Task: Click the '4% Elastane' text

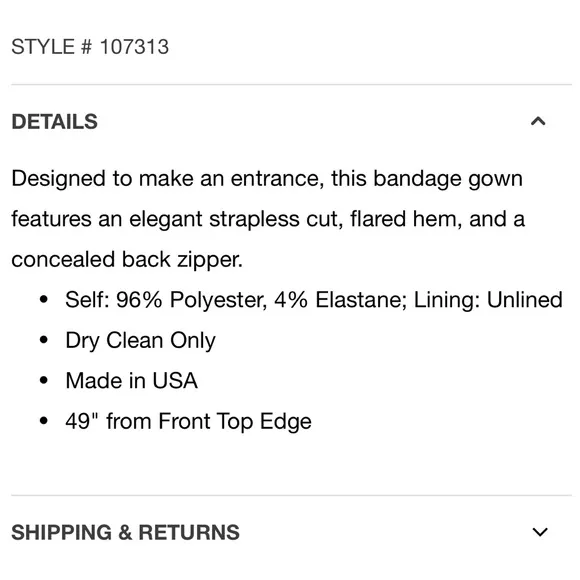Action: 340,300
